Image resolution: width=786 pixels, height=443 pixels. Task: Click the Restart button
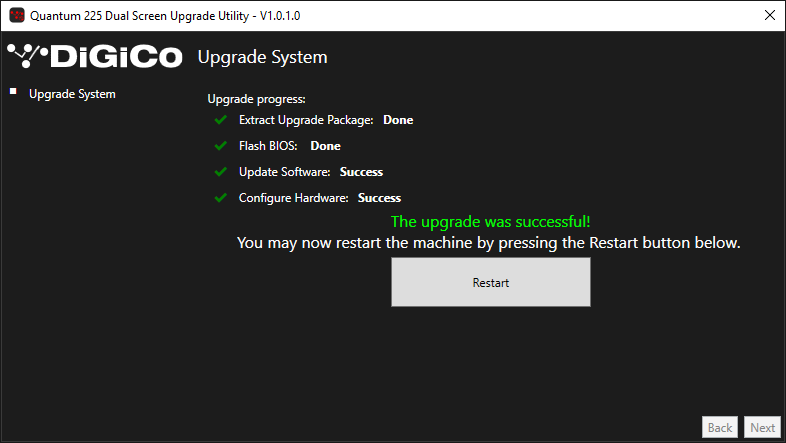(491, 282)
